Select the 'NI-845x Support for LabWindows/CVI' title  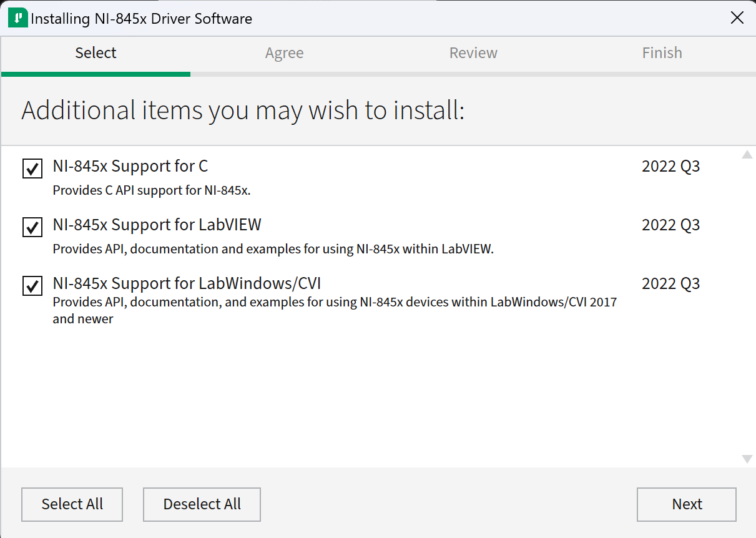(x=187, y=283)
